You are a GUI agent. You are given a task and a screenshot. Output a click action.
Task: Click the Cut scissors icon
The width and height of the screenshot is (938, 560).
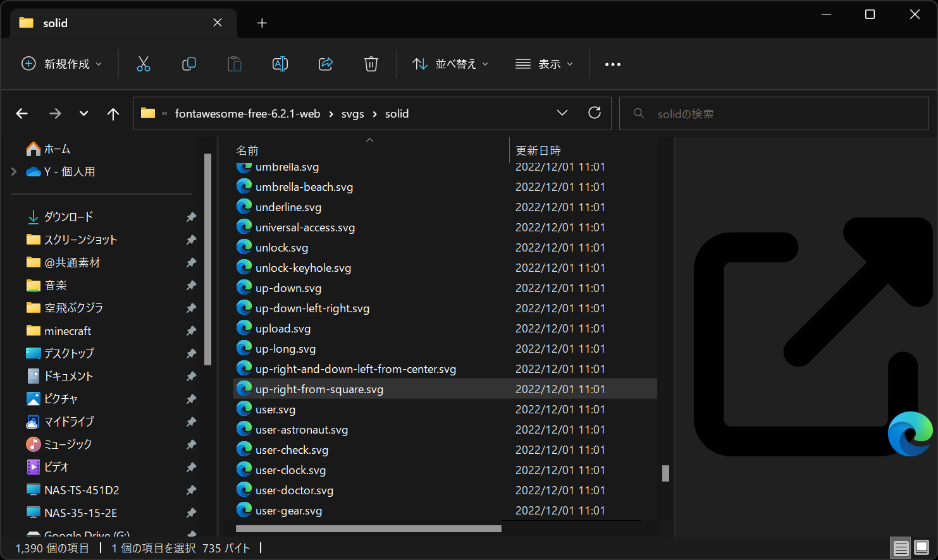coord(144,64)
